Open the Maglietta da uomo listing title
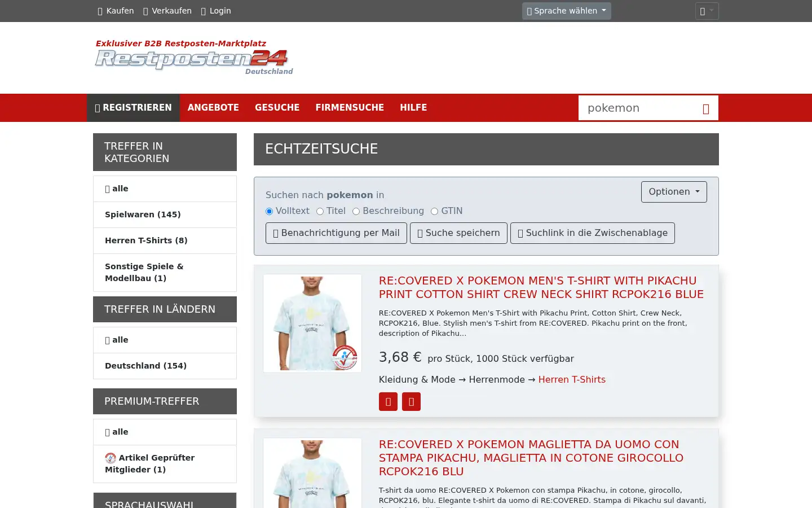 point(531,458)
